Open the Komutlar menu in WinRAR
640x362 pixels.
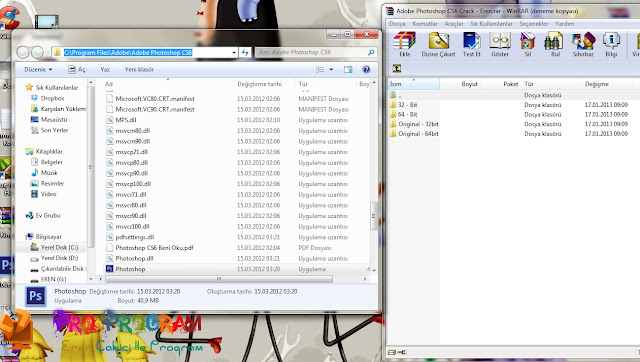tap(425, 24)
